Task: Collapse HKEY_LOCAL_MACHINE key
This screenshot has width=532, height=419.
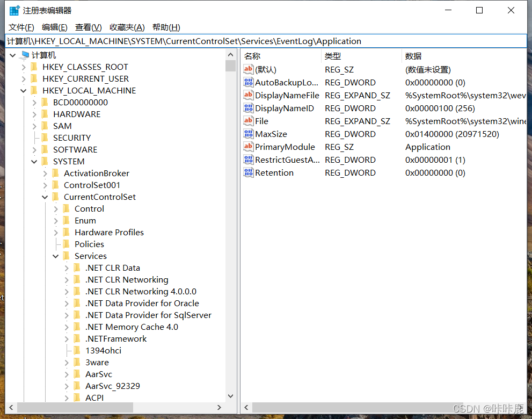Action: pyautogui.click(x=24, y=91)
